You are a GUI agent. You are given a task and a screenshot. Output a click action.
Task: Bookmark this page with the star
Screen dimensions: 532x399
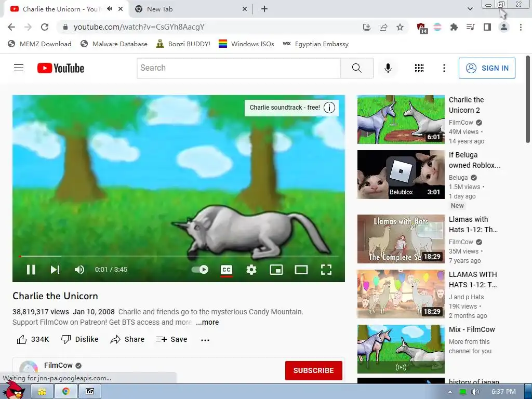tap(400, 27)
